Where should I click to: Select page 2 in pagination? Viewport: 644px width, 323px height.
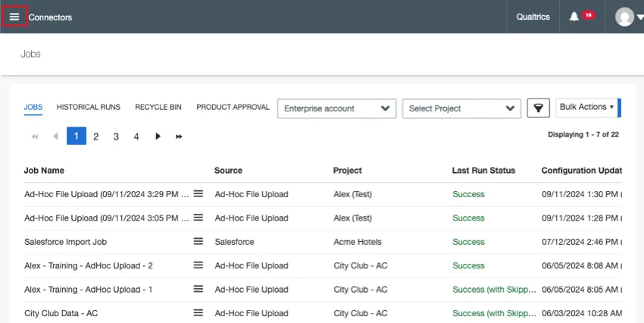(96, 136)
